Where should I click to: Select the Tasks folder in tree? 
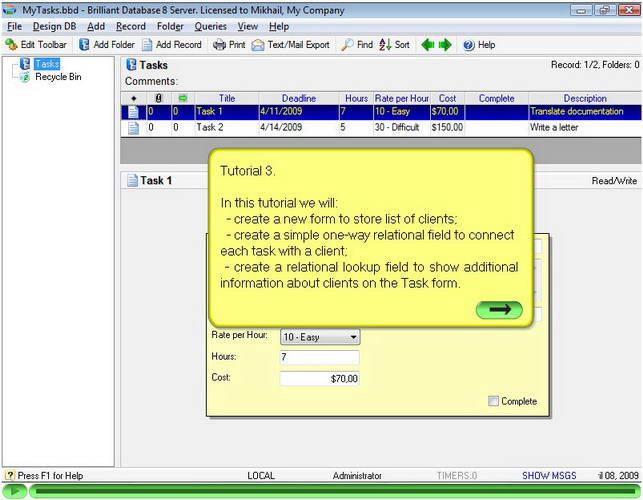coord(47,64)
